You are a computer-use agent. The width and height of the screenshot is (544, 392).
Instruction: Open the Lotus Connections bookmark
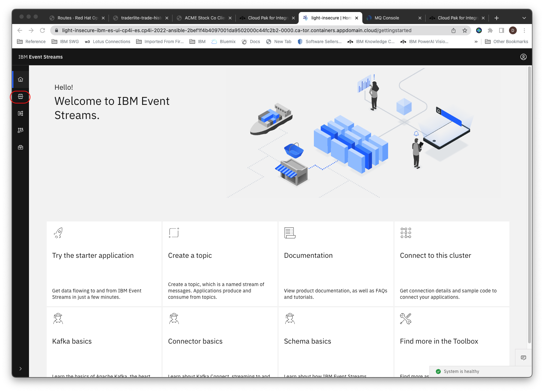(107, 42)
